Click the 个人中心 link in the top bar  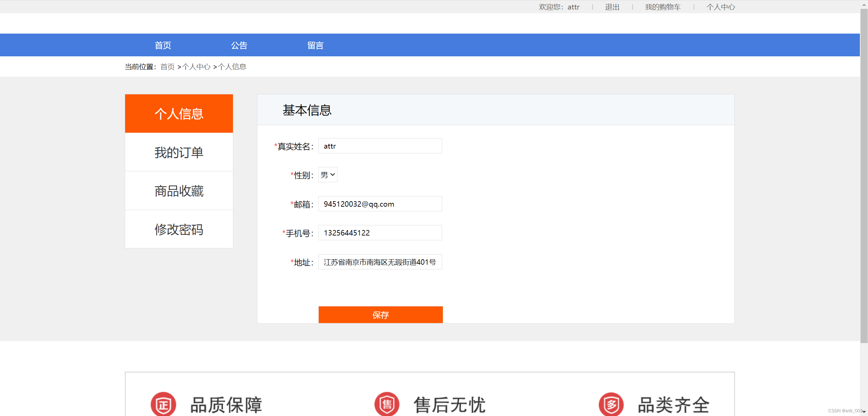(x=721, y=7)
